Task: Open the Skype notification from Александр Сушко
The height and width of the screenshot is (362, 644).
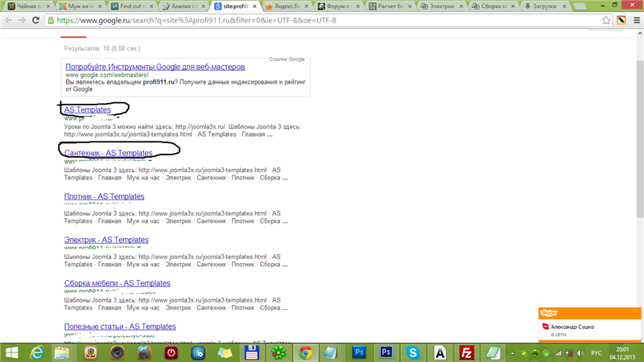Action: [590, 330]
